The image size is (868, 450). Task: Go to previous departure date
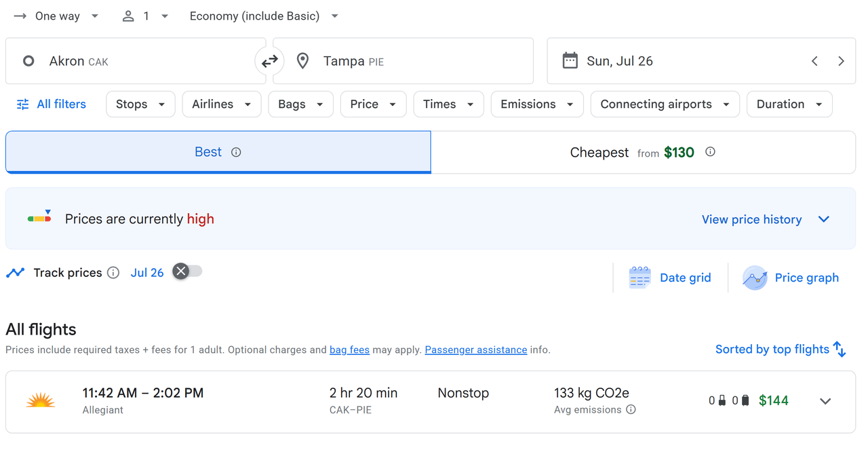(814, 61)
